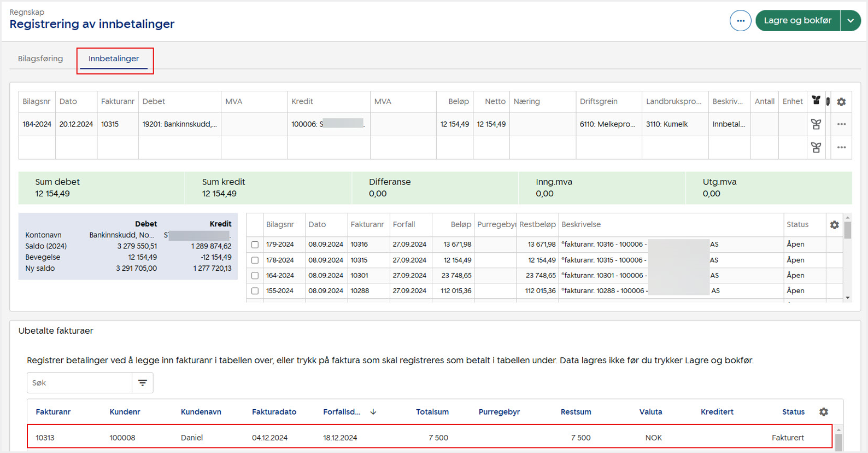Sort by the Forfallsd... column arrow
Screen dimensions: 868x453
(373, 412)
